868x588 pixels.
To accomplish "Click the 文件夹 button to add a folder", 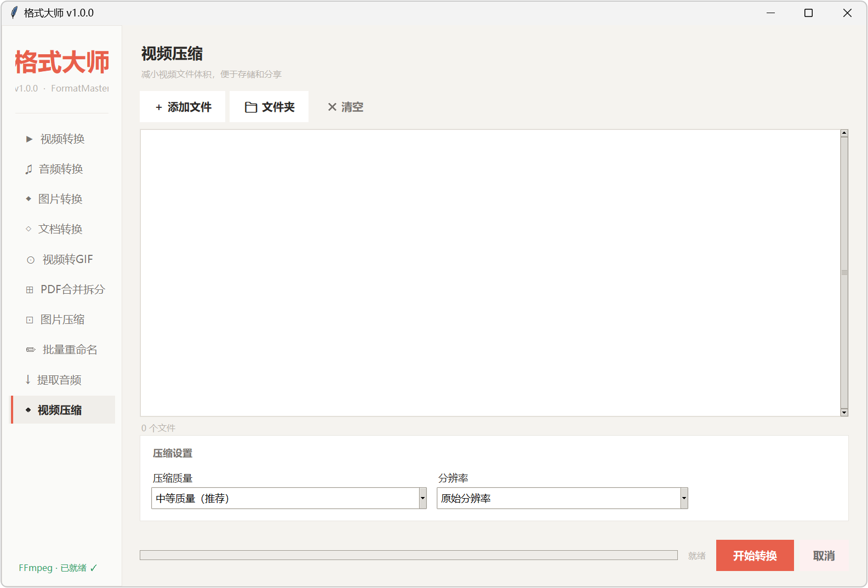I will (x=269, y=107).
